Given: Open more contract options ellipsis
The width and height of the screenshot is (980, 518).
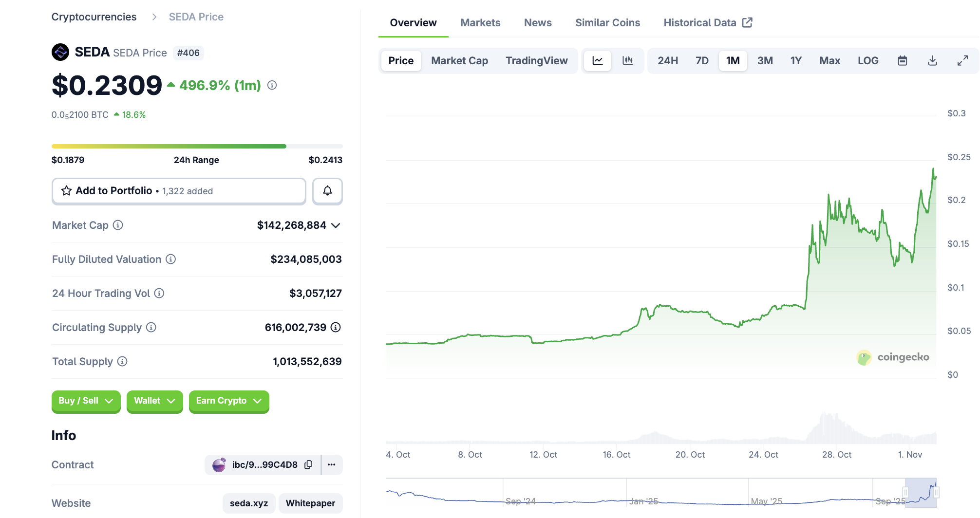Looking at the screenshot, I should 332,465.
